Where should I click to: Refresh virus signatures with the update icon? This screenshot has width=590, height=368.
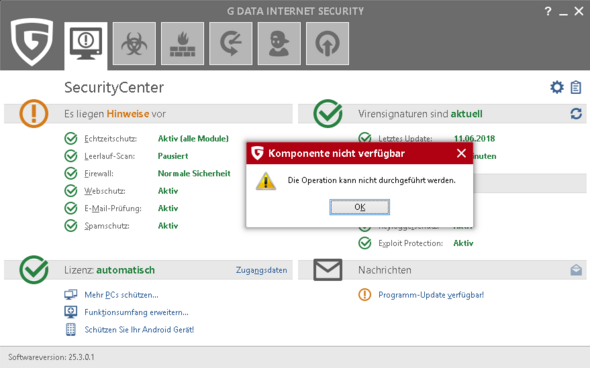(x=576, y=114)
